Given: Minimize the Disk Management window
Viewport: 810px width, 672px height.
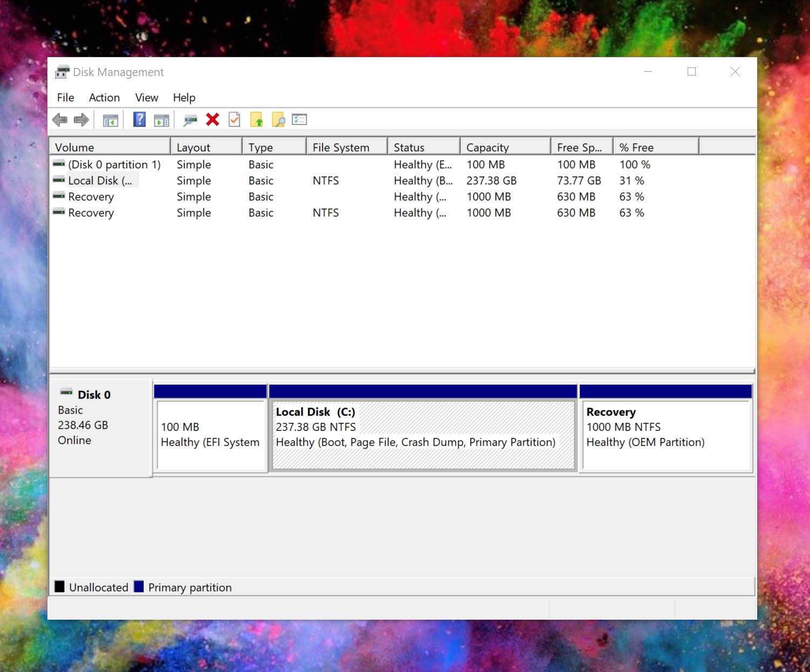Looking at the screenshot, I should (648, 72).
